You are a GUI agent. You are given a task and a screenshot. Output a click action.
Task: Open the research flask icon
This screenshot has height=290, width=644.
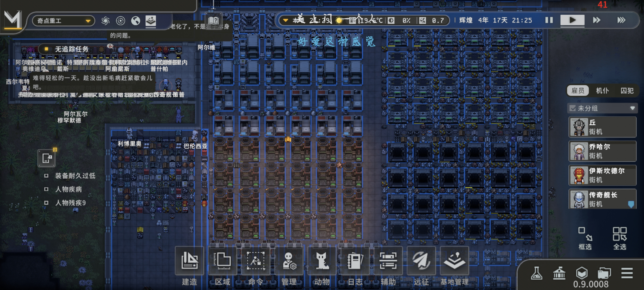pyautogui.click(x=537, y=273)
